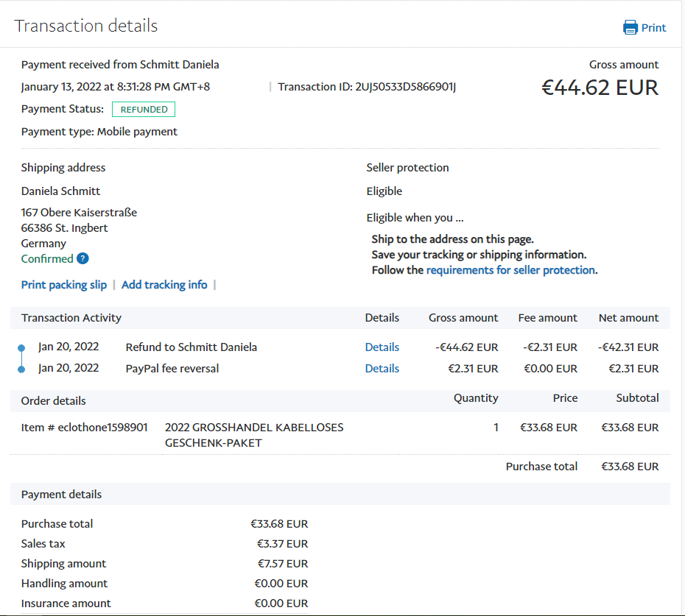
Task: View Details for Refund to Schmitt Daniela
Action: (382, 347)
